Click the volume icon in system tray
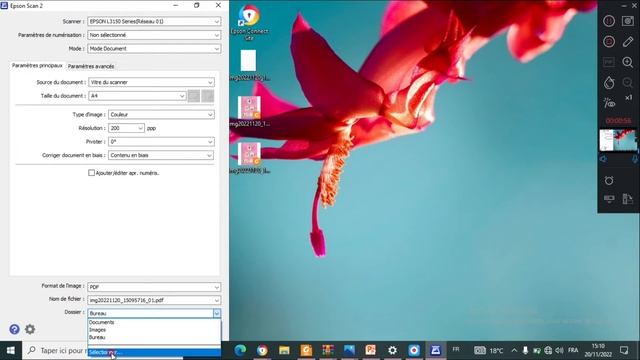 [559, 350]
